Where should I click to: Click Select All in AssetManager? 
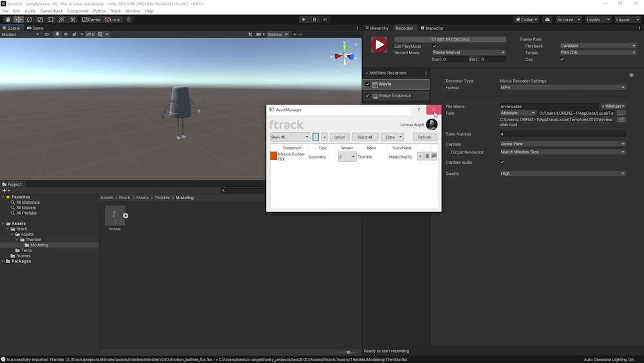click(365, 137)
